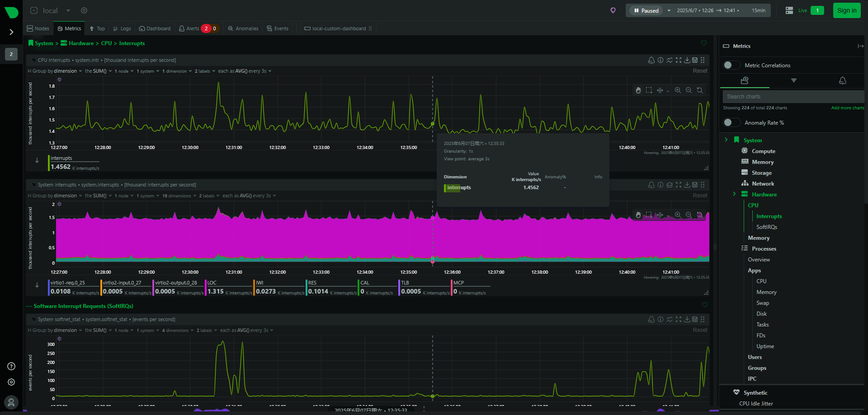
Task: Click the Sign in button
Action: click(846, 10)
